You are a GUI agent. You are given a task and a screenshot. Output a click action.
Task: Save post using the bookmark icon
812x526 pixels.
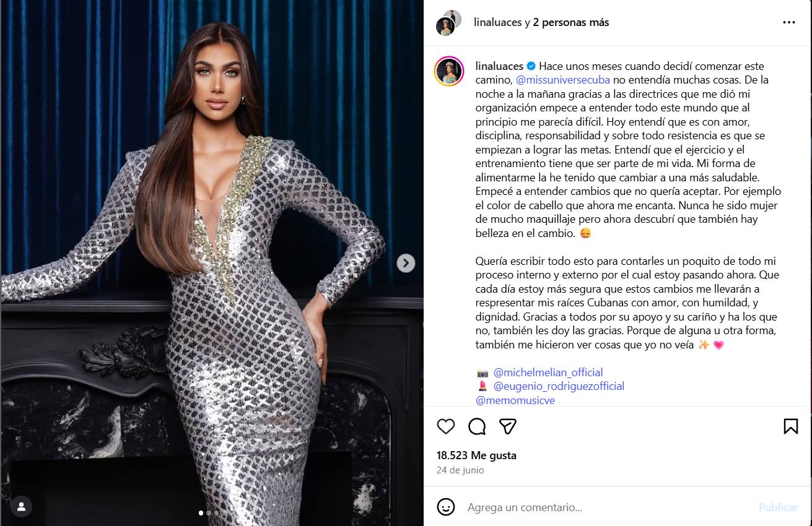click(x=790, y=426)
